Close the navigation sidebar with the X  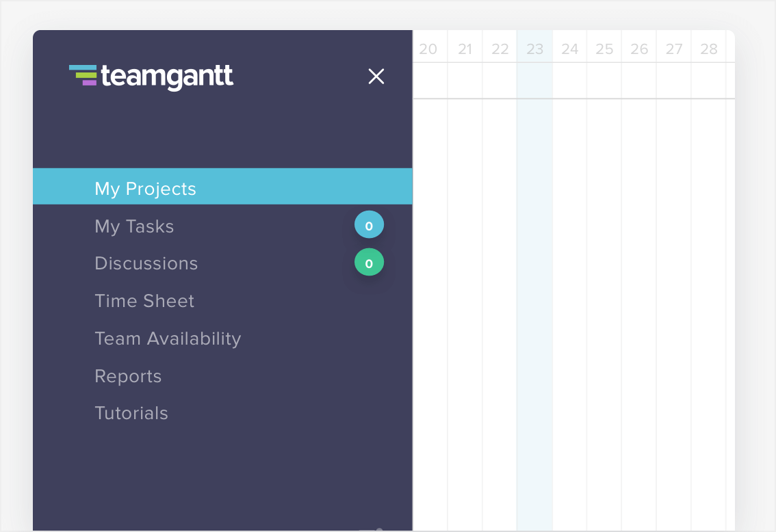click(x=376, y=77)
